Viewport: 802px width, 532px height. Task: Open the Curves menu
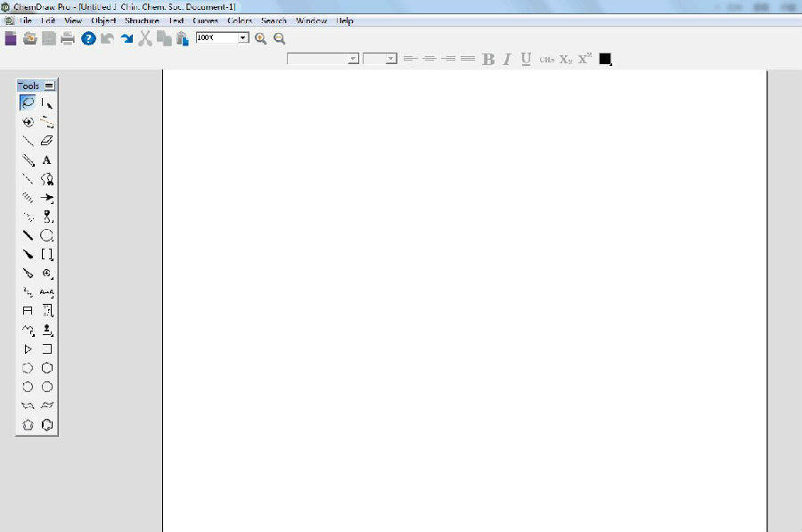(205, 20)
